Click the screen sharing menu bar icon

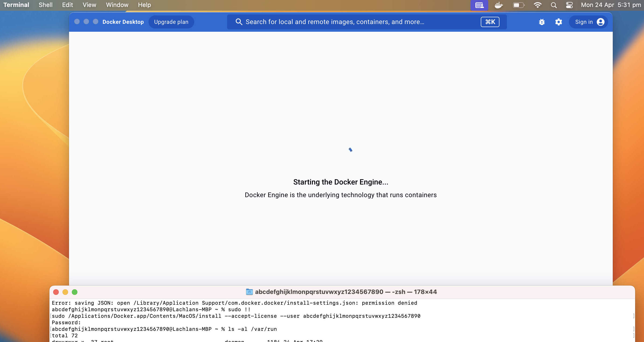479,5
